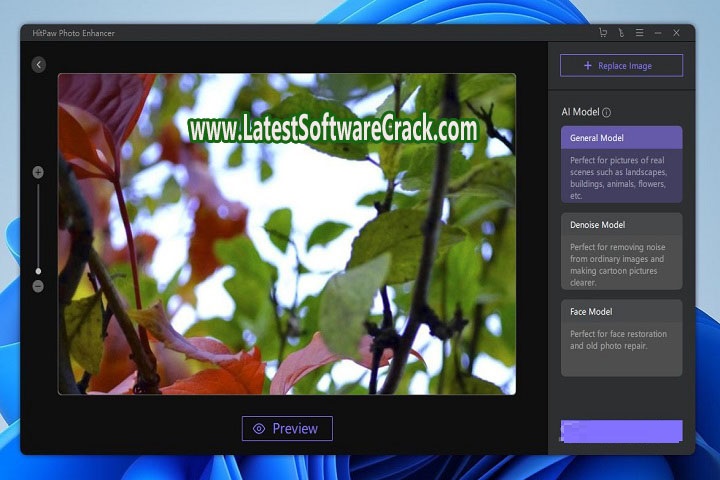The width and height of the screenshot is (720, 480).
Task: Select the Denoise Model option
Action: point(621,251)
